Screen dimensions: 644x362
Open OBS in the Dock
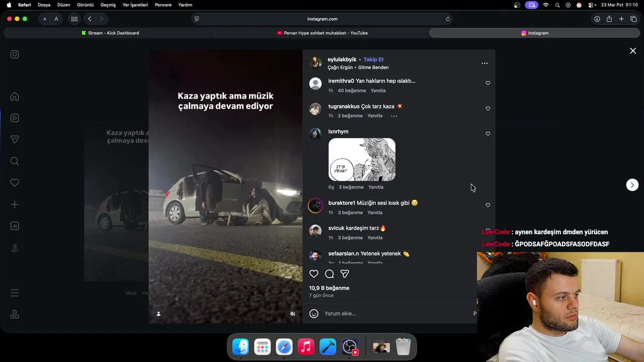350,347
